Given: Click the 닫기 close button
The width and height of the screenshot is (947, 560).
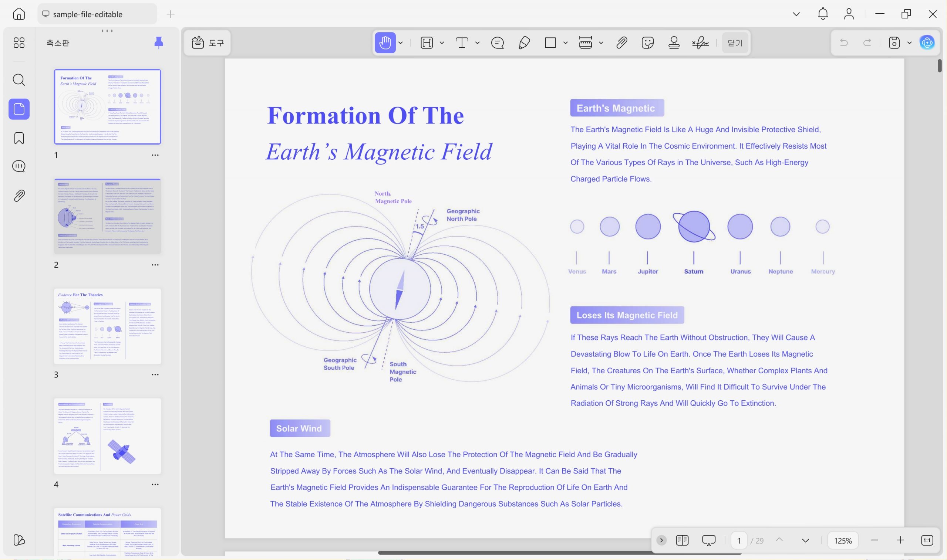Looking at the screenshot, I should 735,43.
